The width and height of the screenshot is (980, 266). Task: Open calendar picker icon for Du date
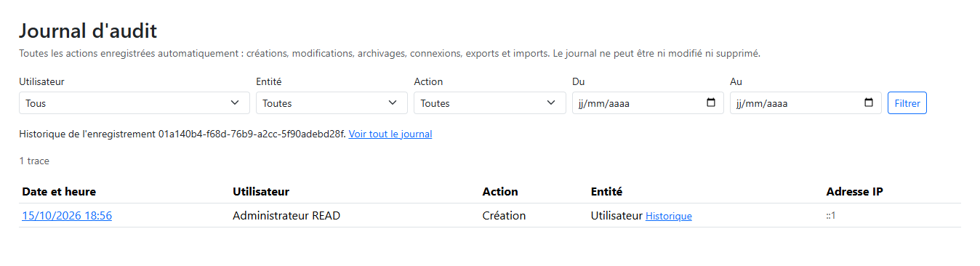point(711,103)
